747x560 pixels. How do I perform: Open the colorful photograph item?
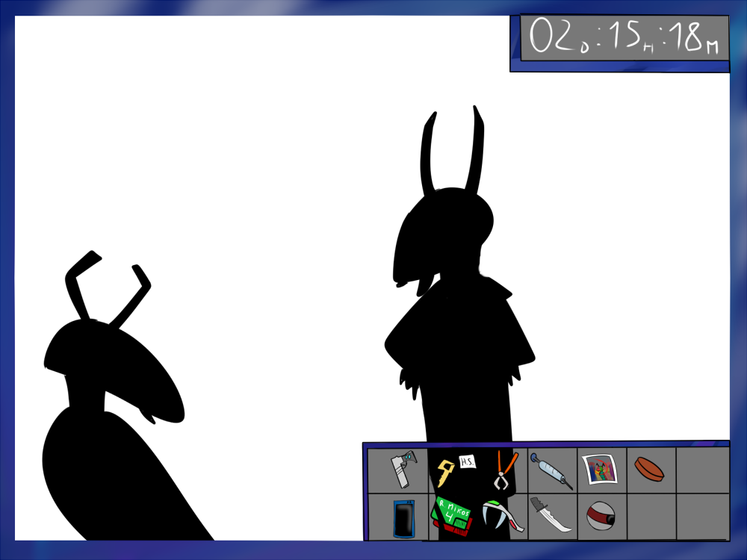(x=601, y=470)
